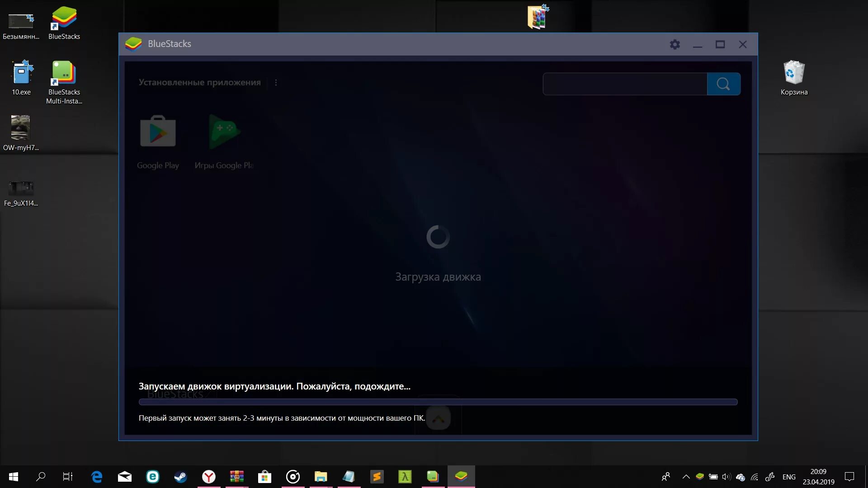Switch ENG input language indicator

coord(789,477)
